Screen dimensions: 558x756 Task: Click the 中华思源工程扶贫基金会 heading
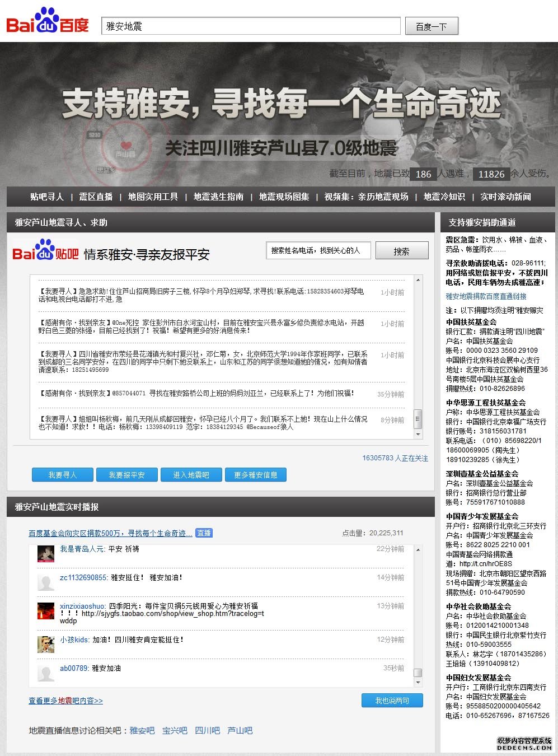tap(486, 403)
